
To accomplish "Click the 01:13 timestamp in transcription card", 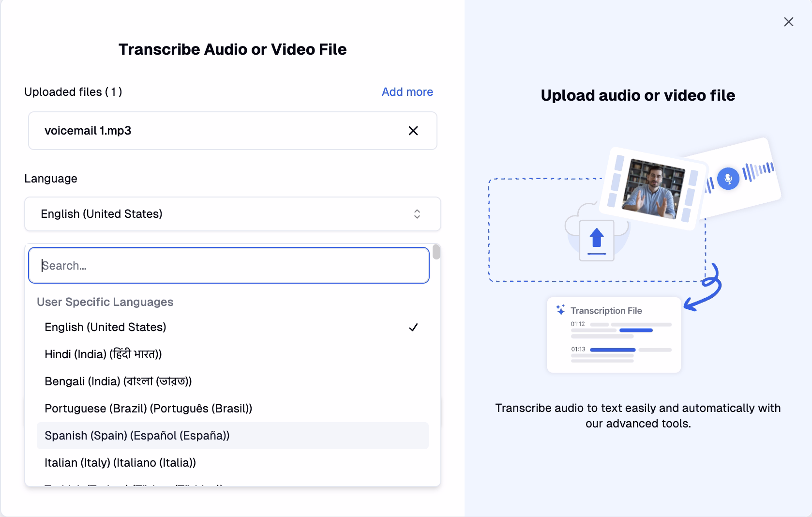I will tap(578, 349).
